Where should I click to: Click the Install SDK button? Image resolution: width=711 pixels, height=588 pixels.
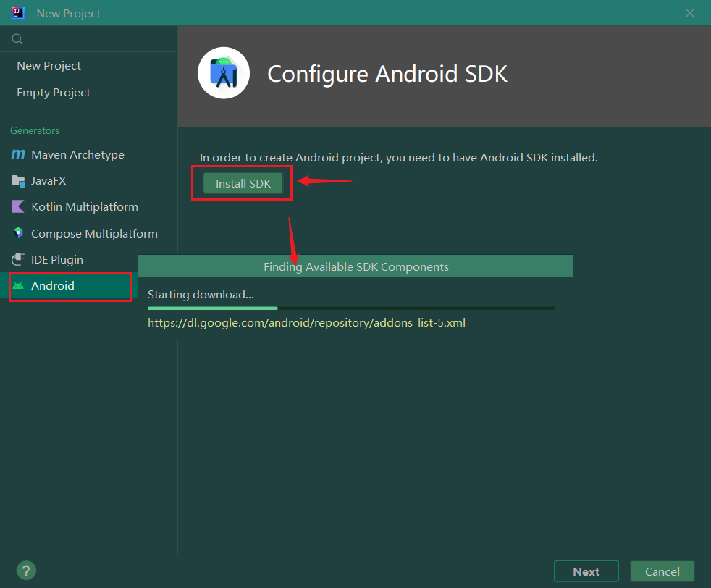coord(243,183)
